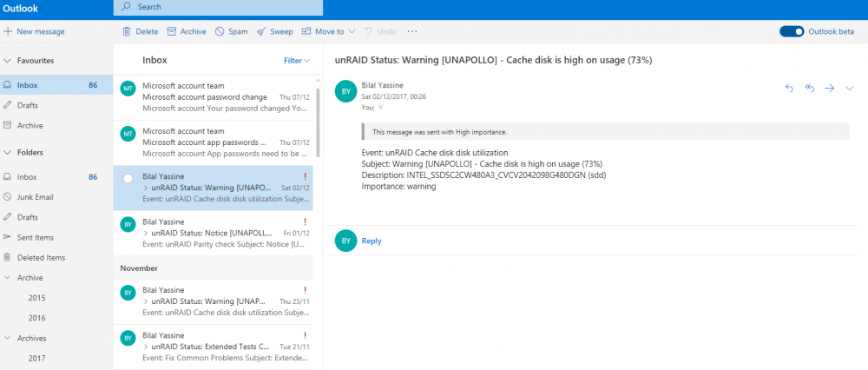
Task: Click the Sweep broom icon
Action: click(261, 31)
